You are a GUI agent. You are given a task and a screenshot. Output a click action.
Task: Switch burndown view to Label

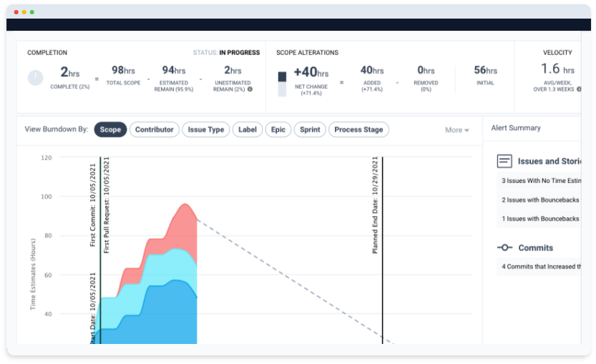(248, 129)
